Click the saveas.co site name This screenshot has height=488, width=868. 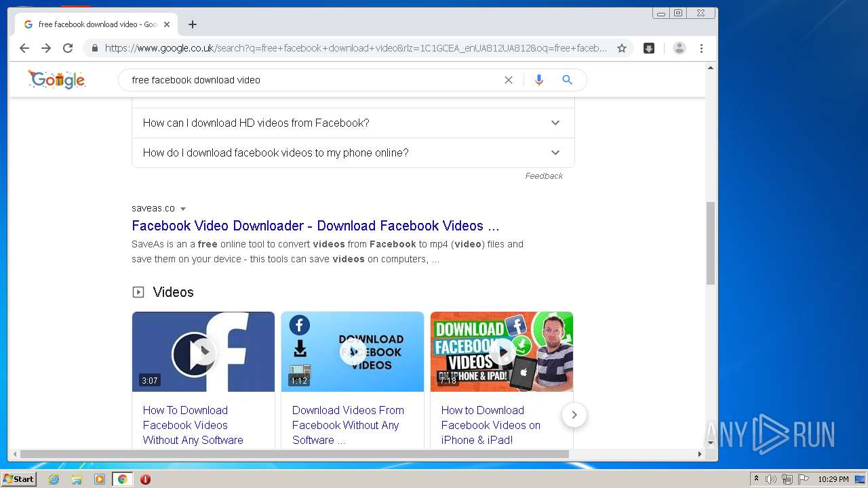(x=153, y=208)
